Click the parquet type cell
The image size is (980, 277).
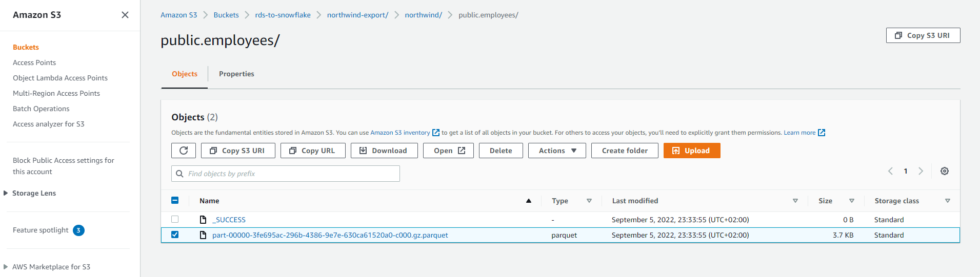click(564, 235)
